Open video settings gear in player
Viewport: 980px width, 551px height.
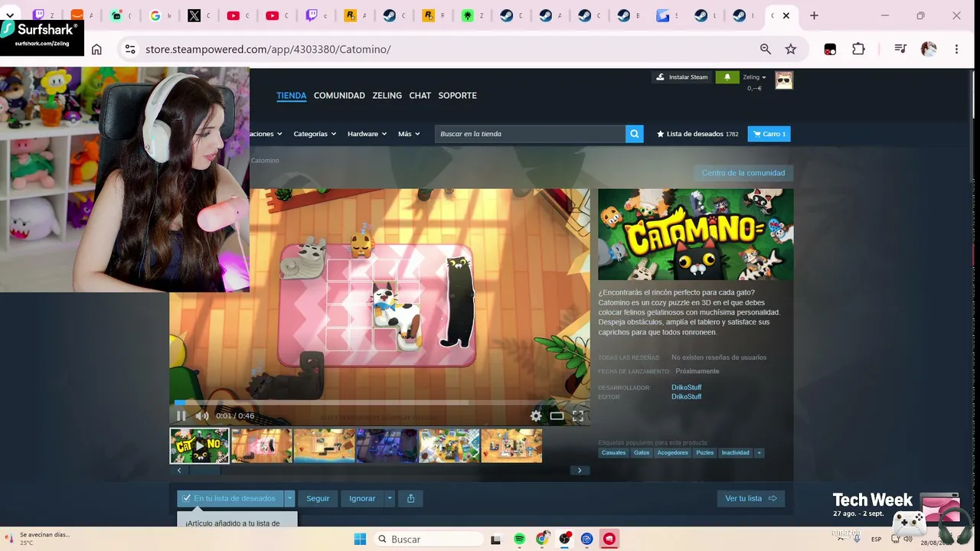536,416
